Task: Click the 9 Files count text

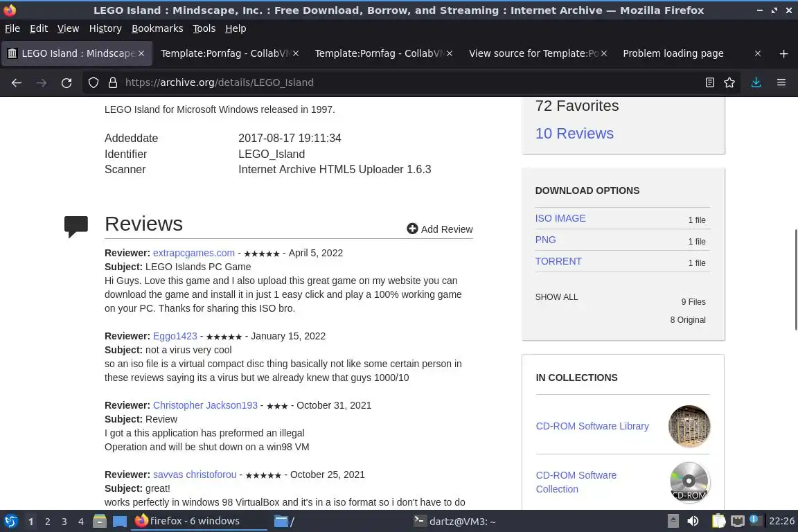Action: point(693,302)
